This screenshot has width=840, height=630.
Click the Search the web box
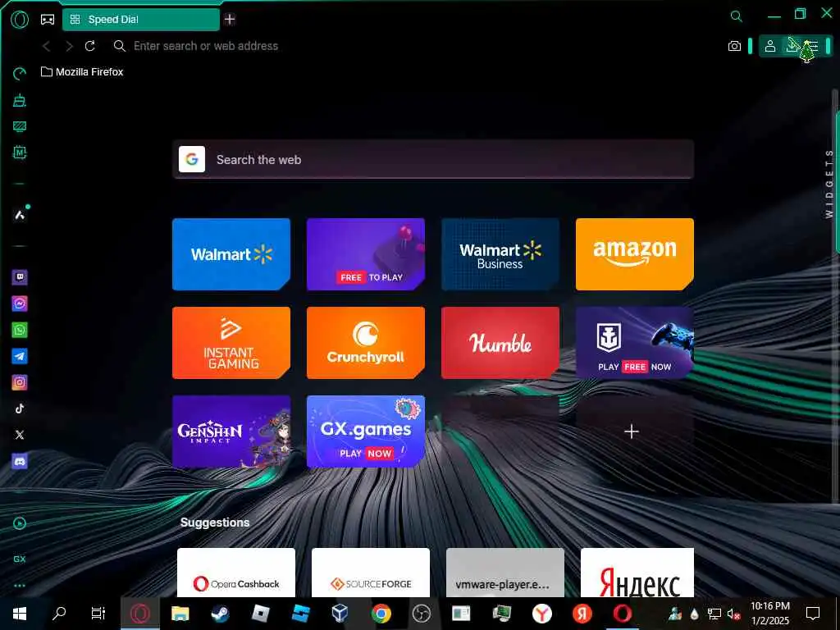(433, 160)
